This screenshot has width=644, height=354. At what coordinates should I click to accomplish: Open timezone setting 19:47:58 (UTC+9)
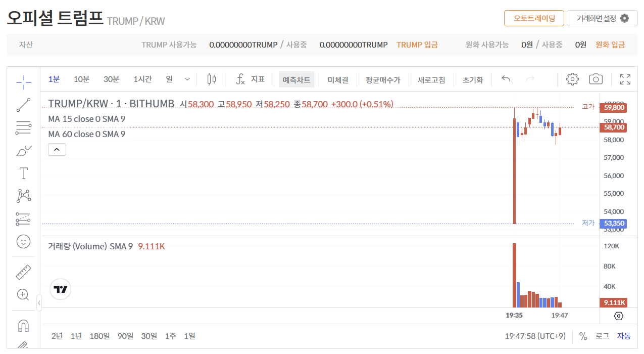tap(535, 336)
